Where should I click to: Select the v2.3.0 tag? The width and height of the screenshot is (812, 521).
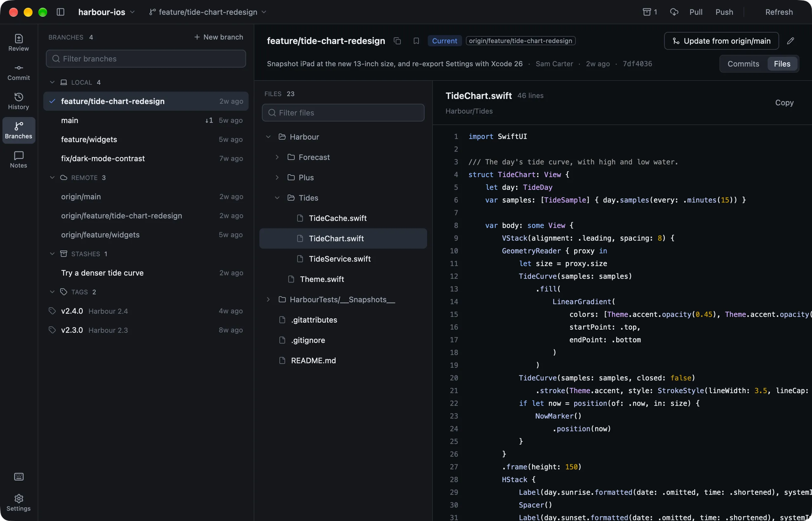(146, 330)
